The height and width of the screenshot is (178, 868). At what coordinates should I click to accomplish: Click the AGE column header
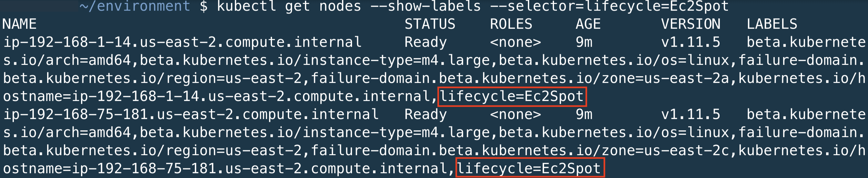pos(588,24)
